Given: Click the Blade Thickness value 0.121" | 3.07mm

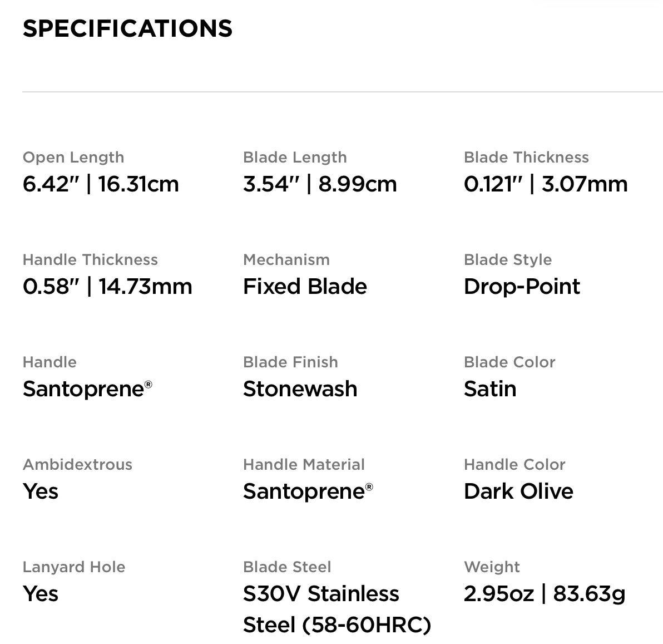Looking at the screenshot, I should coord(545,184).
